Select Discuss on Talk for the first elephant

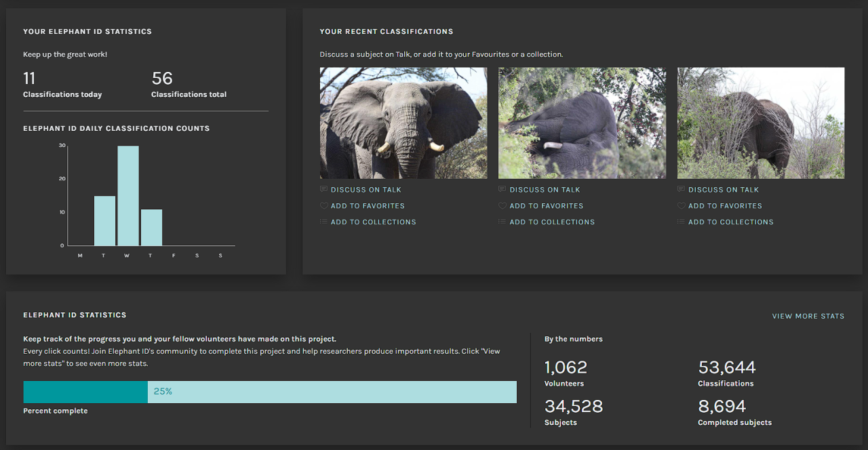tap(366, 190)
